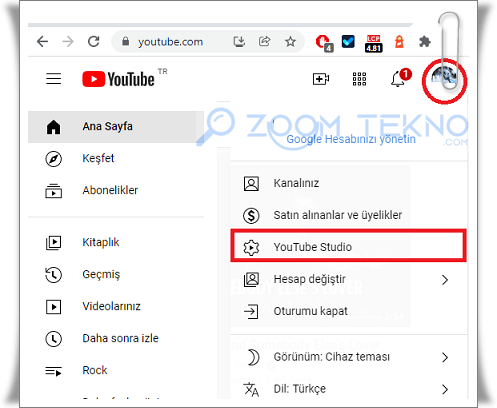Go back with the browser back arrow
Viewport: 497px width, 408px height.
point(43,42)
